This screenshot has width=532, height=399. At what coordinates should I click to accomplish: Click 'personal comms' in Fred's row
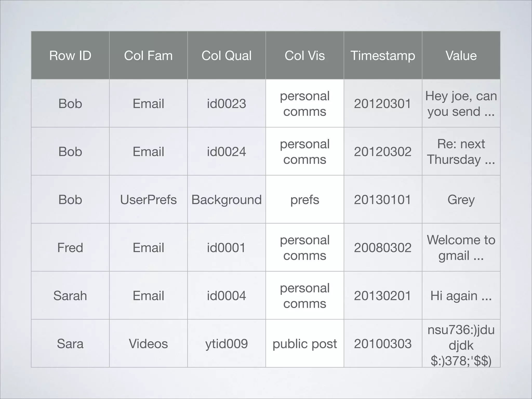coord(305,248)
